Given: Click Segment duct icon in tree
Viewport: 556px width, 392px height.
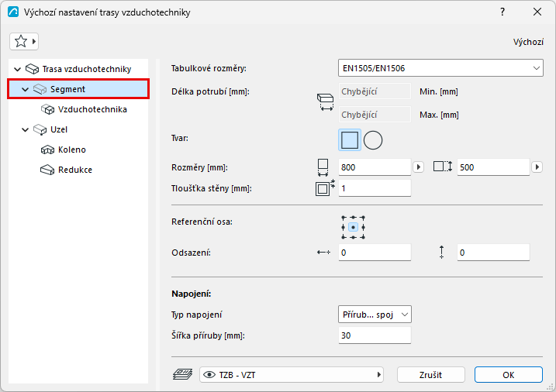Looking at the screenshot, I should point(40,89).
